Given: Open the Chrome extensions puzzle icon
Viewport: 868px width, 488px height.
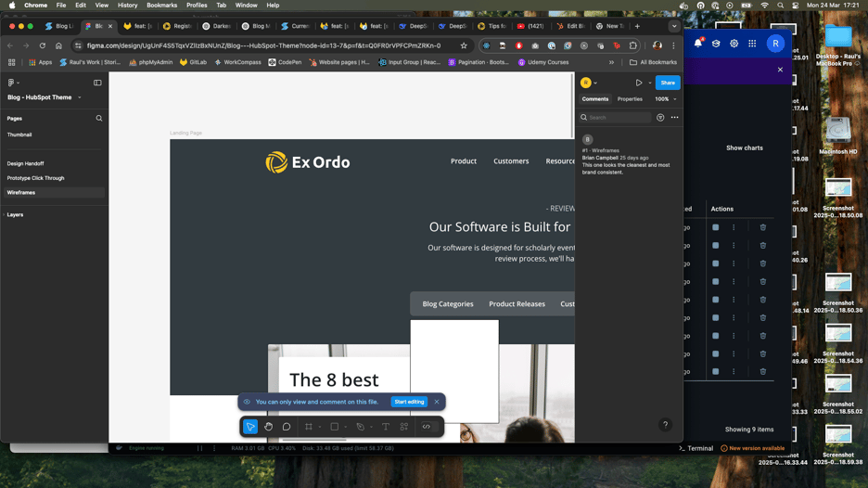Looking at the screenshot, I should pyautogui.click(x=633, y=45).
